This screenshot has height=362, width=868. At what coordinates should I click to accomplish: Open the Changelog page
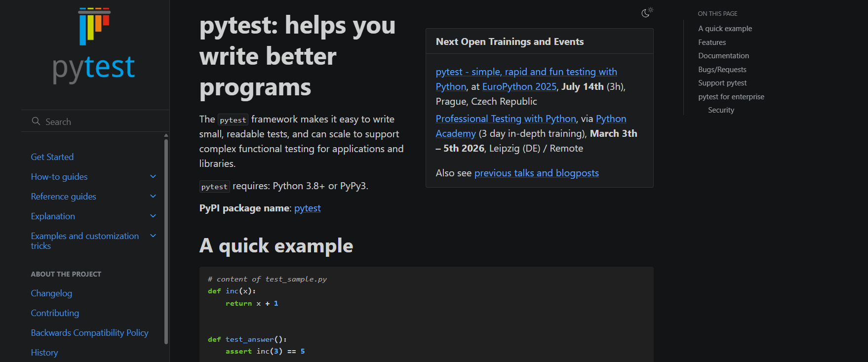point(51,293)
